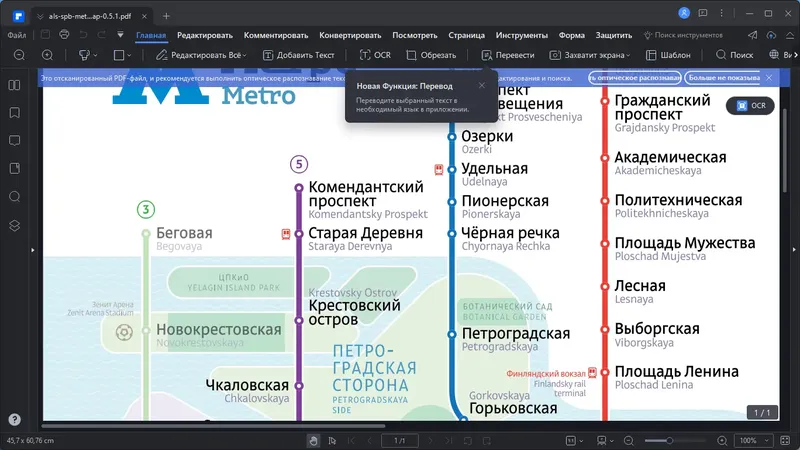
Task: Open the layers panel icon
Action: click(14, 225)
